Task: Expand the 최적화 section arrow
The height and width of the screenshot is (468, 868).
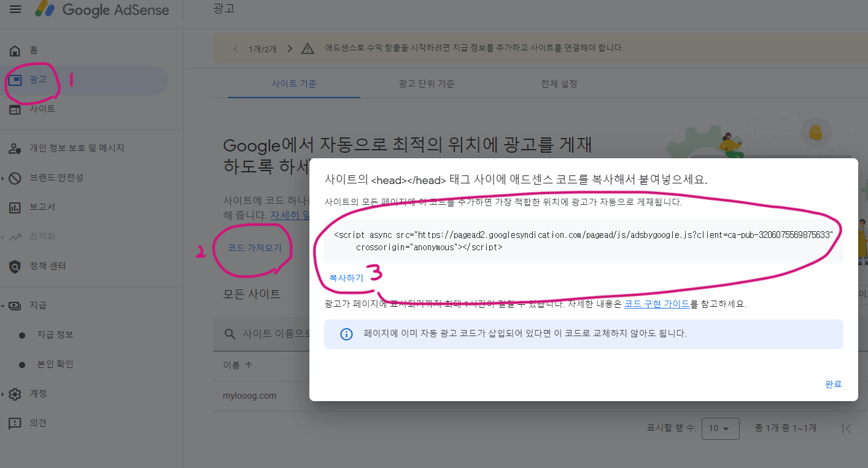Action: coord(3,237)
